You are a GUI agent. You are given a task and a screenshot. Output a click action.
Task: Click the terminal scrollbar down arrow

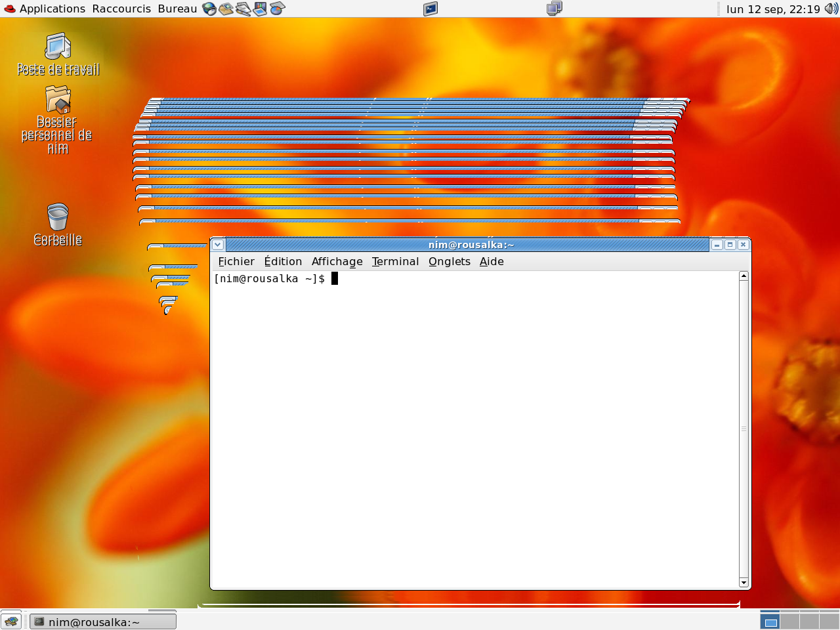tap(744, 582)
